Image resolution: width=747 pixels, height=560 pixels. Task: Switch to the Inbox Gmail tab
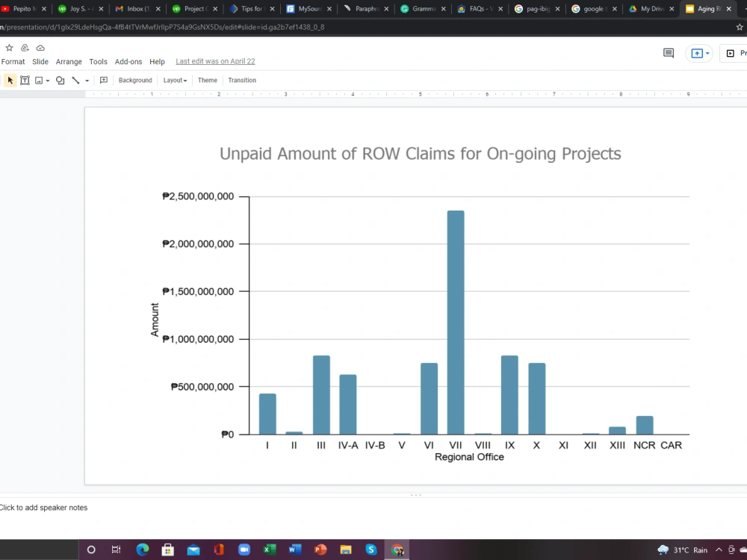coord(138,8)
